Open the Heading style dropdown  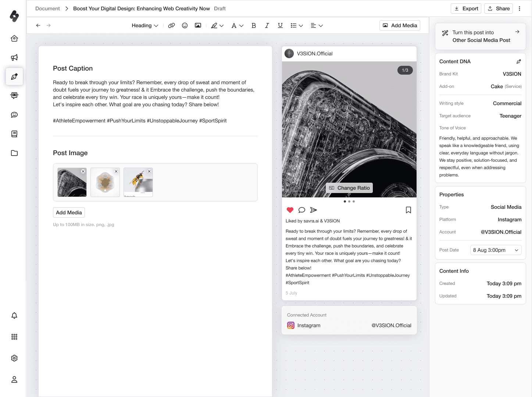(145, 25)
